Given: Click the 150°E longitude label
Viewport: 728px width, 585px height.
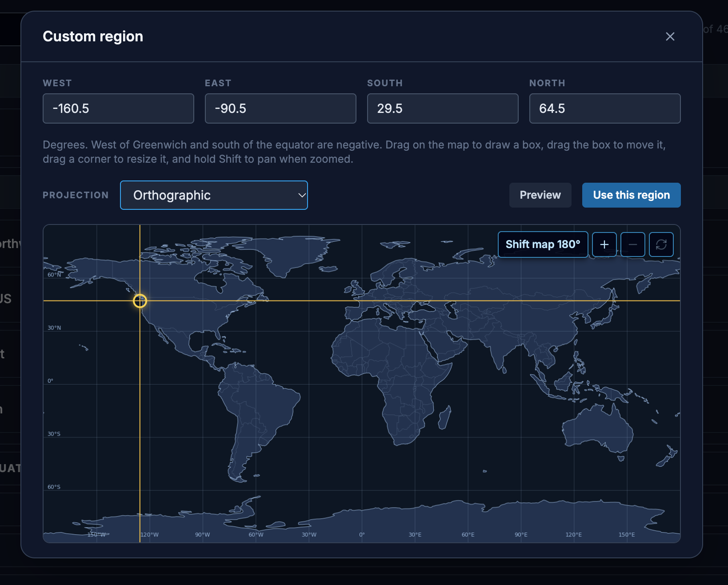Looking at the screenshot, I should (x=627, y=534).
